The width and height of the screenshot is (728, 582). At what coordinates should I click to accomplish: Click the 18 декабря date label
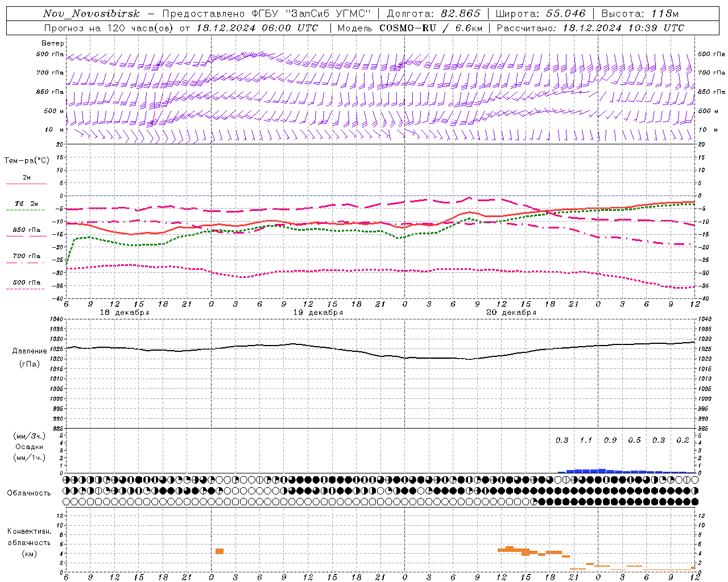[125, 313]
